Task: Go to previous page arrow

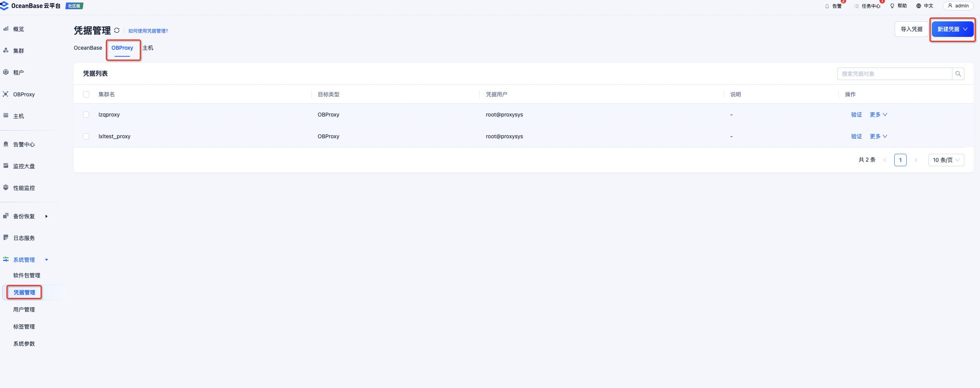Action: (x=885, y=160)
